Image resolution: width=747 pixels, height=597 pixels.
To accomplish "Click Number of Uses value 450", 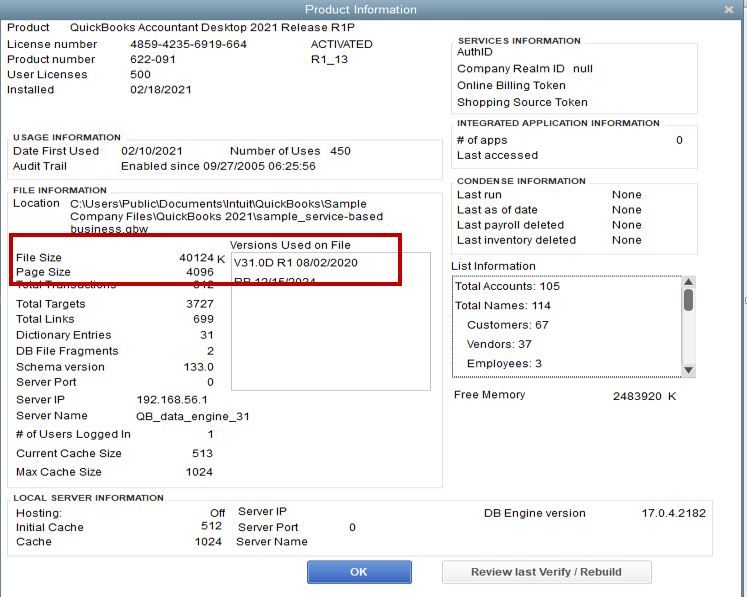I will coord(340,151).
